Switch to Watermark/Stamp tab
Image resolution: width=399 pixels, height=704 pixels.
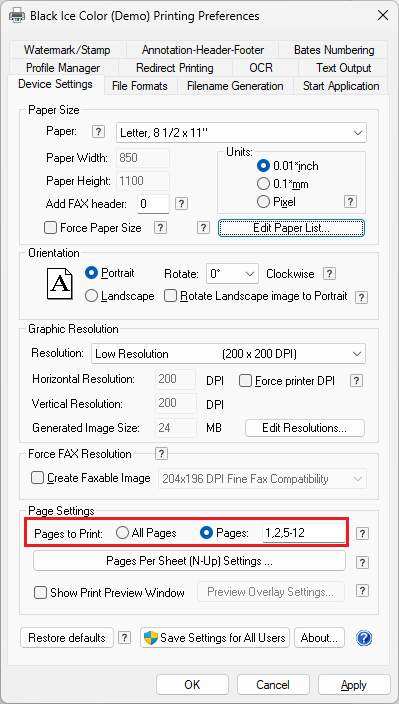click(67, 50)
